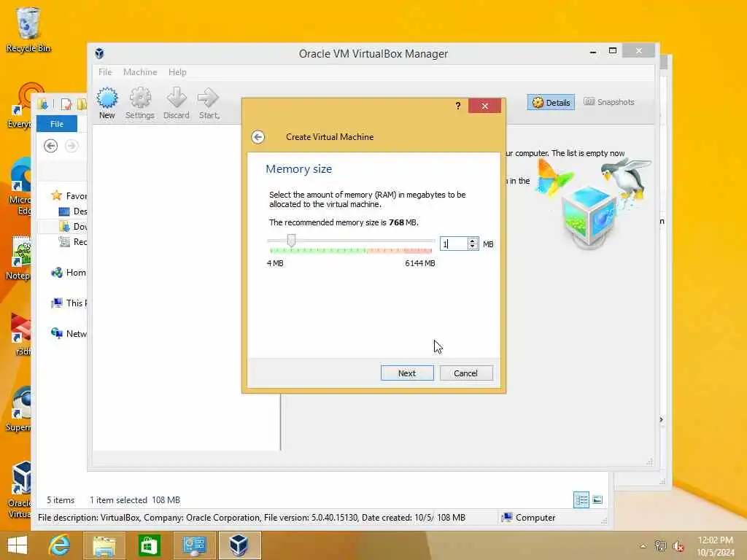Select Oracle VirtualBox desktop shortcut

point(20,489)
